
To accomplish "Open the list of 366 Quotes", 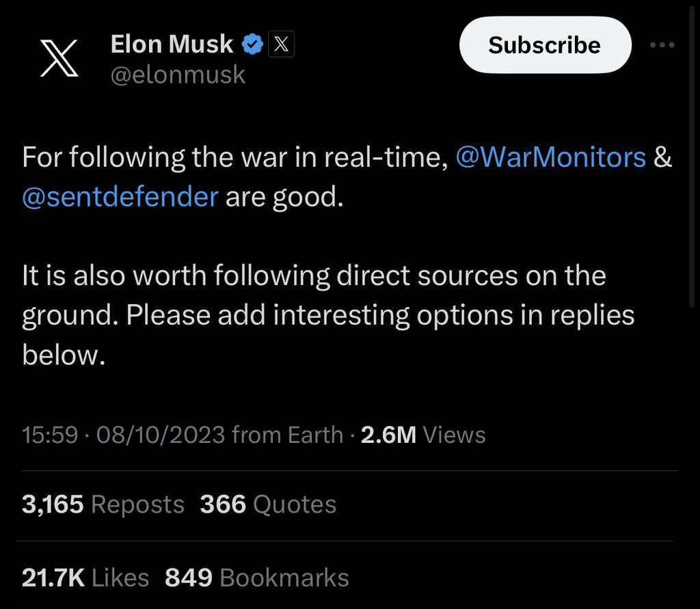I will pos(267,504).
